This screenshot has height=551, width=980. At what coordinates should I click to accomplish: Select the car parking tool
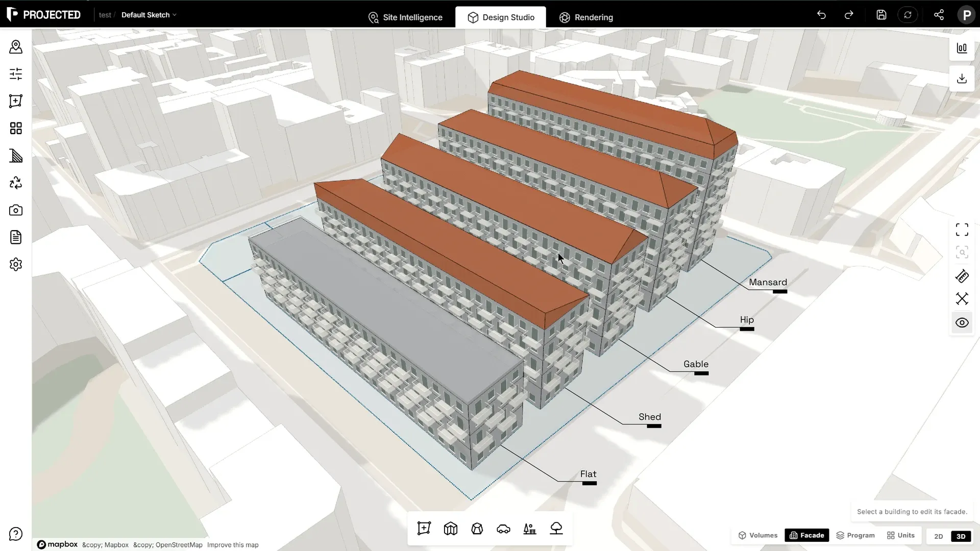(503, 529)
